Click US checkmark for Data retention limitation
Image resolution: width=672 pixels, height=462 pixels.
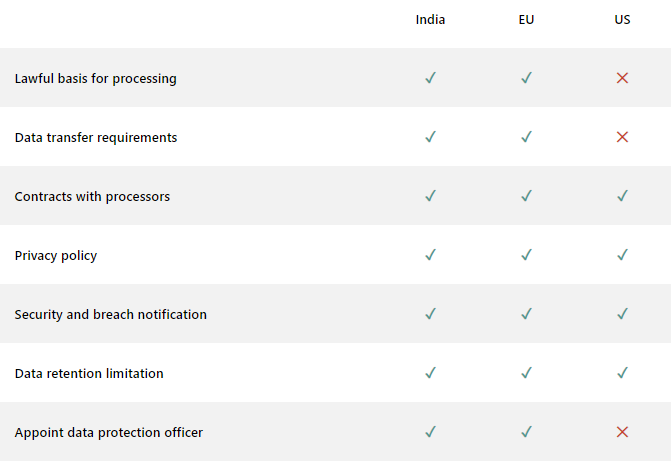click(622, 373)
